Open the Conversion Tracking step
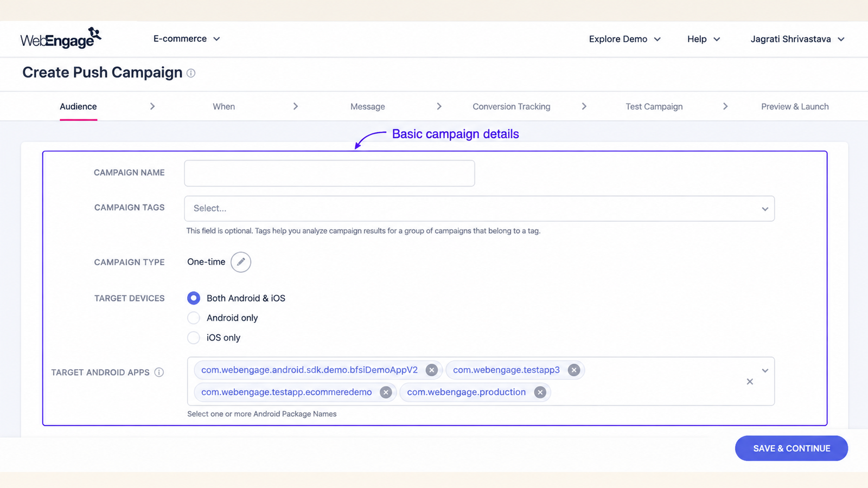The image size is (868, 488). pos(512,107)
